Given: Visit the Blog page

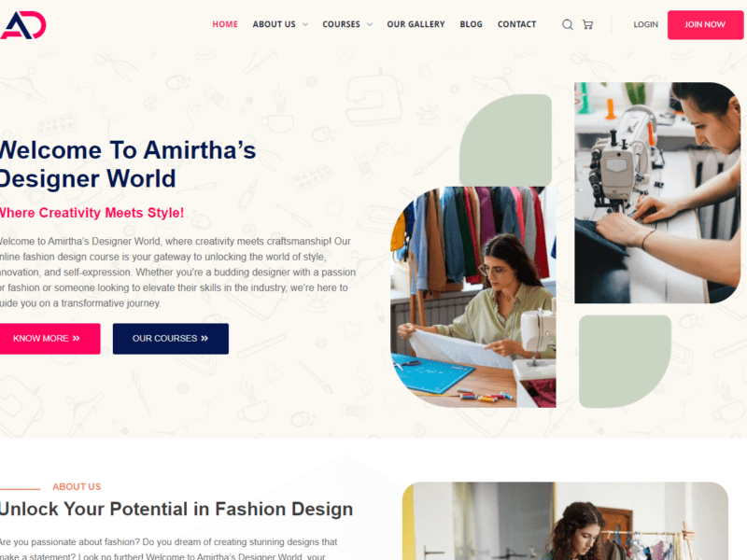Looking at the screenshot, I should point(472,24).
